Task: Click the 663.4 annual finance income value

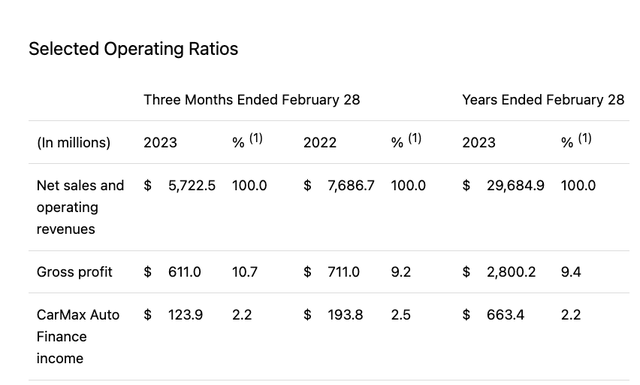Action: click(x=505, y=315)
